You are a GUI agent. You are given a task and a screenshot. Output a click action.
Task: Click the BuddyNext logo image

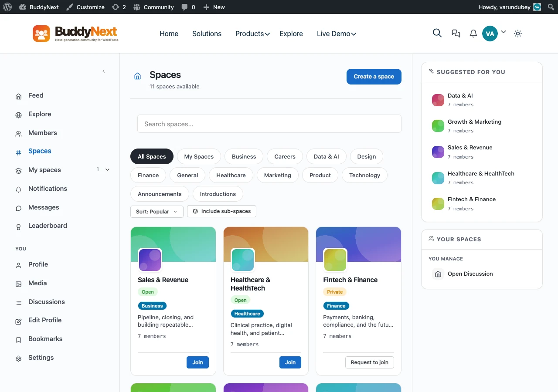[75, 34]
